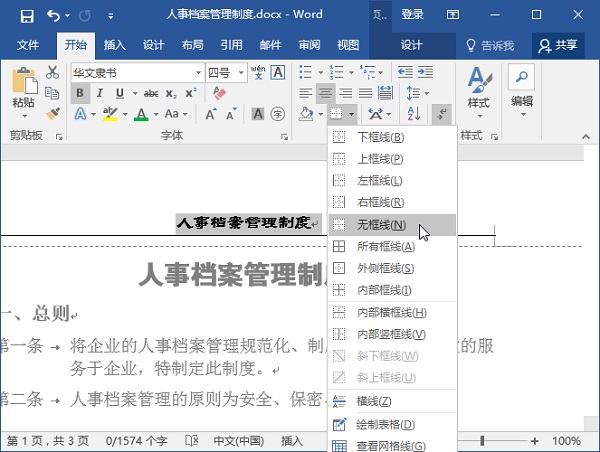Toggle the Subscript x₂ button
This screenshot has height=452, width=600.
click(x=169, y=93)
